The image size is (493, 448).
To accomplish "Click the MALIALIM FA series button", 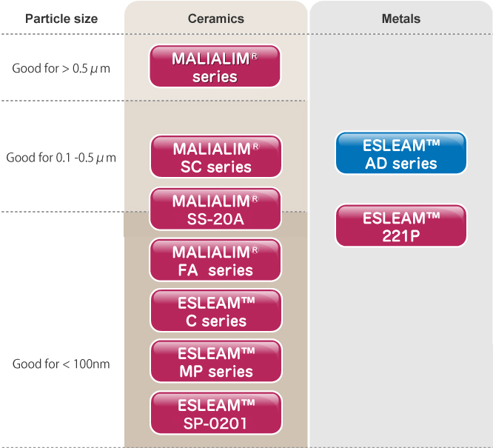I will pos(215,260).
